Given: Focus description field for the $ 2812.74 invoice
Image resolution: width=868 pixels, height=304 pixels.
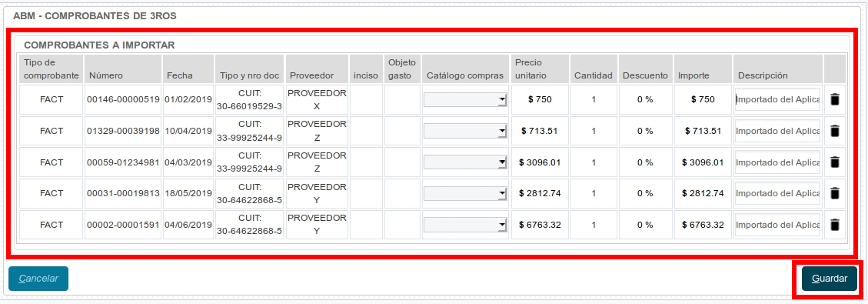Looking at the screenshot, I should click(777, 193).
